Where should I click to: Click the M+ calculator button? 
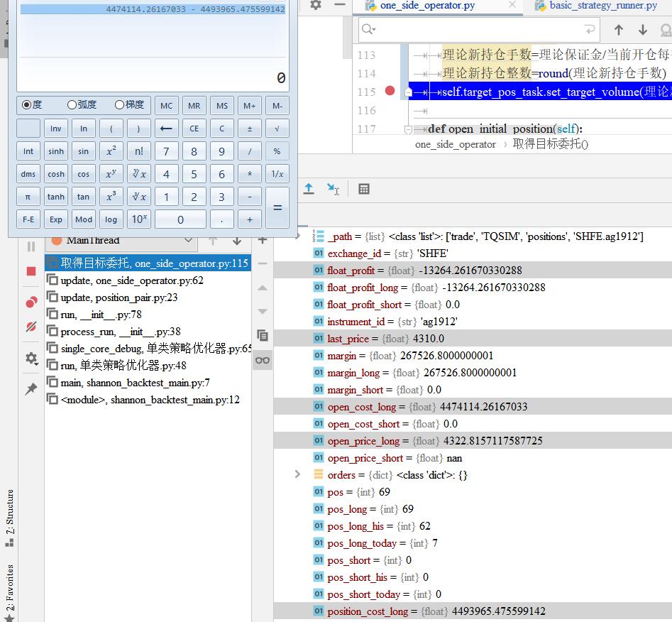250,106
